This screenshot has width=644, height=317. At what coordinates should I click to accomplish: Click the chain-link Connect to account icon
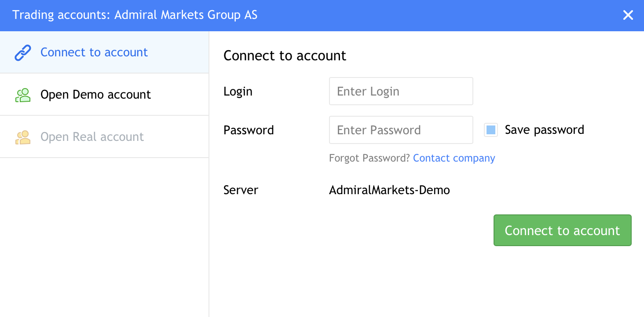[23, 52]
